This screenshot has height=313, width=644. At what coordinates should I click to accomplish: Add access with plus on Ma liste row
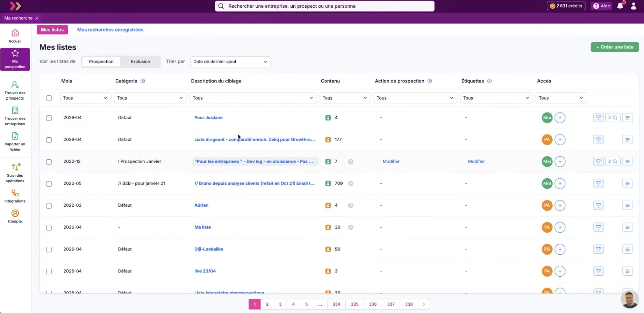click(x=560, y=227)
